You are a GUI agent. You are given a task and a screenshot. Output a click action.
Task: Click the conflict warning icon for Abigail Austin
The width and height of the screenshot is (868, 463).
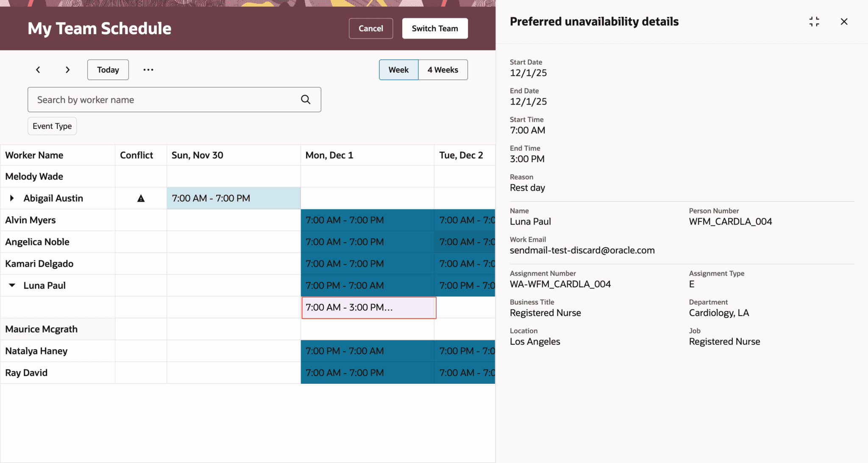[x=141, y=198]
